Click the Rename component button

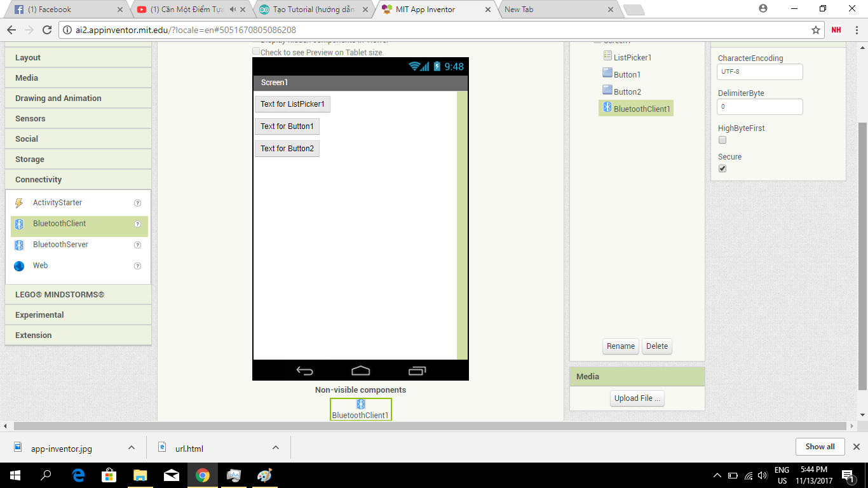click(621, 346)
